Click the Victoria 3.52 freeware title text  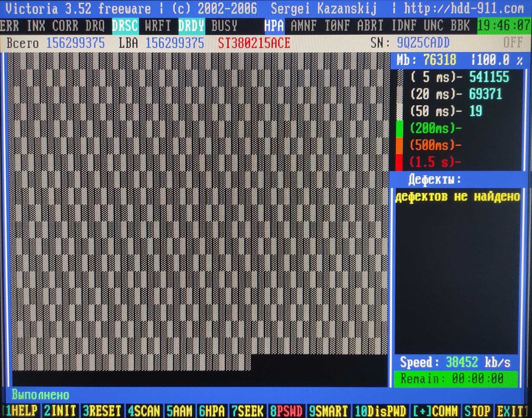coord(78,8)
